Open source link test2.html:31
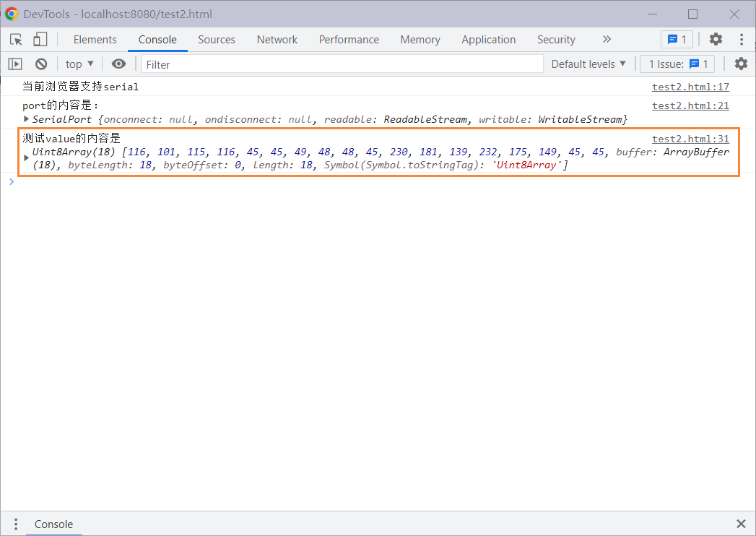 pos(690,139)
